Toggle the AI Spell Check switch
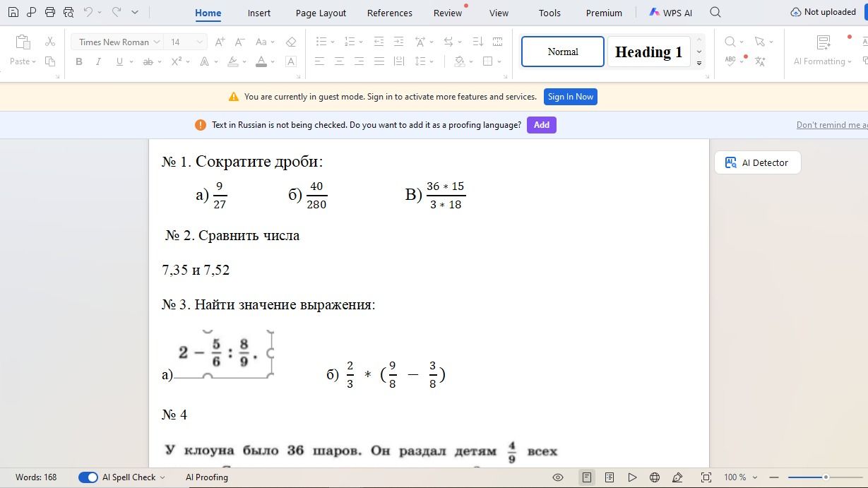 [88, 477]
